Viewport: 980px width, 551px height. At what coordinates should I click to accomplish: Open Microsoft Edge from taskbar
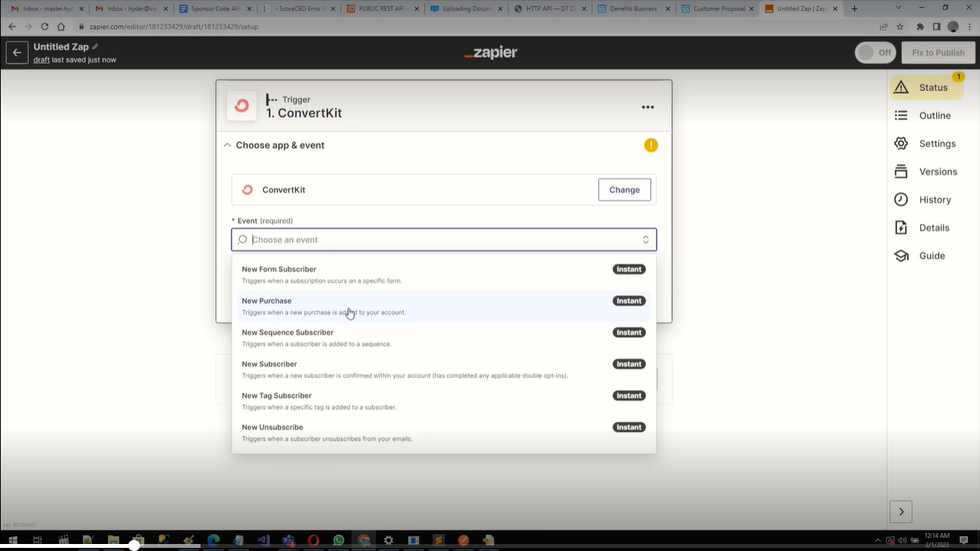point(213,540)
